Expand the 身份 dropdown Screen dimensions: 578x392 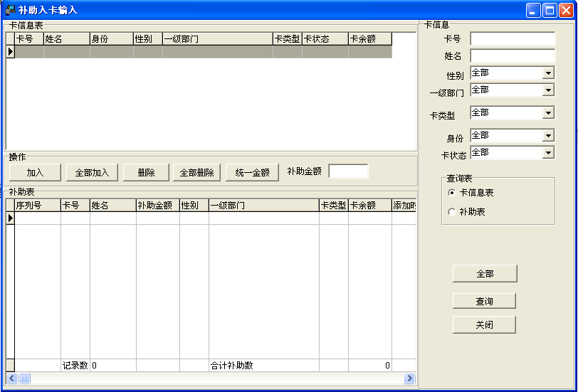click(549, 136)
